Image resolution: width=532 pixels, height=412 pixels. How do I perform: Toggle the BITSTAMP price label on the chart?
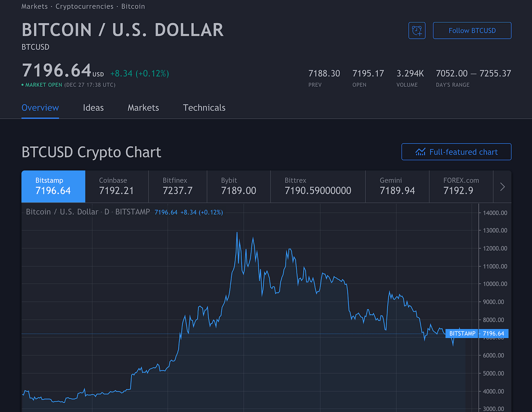click(462, 333)
